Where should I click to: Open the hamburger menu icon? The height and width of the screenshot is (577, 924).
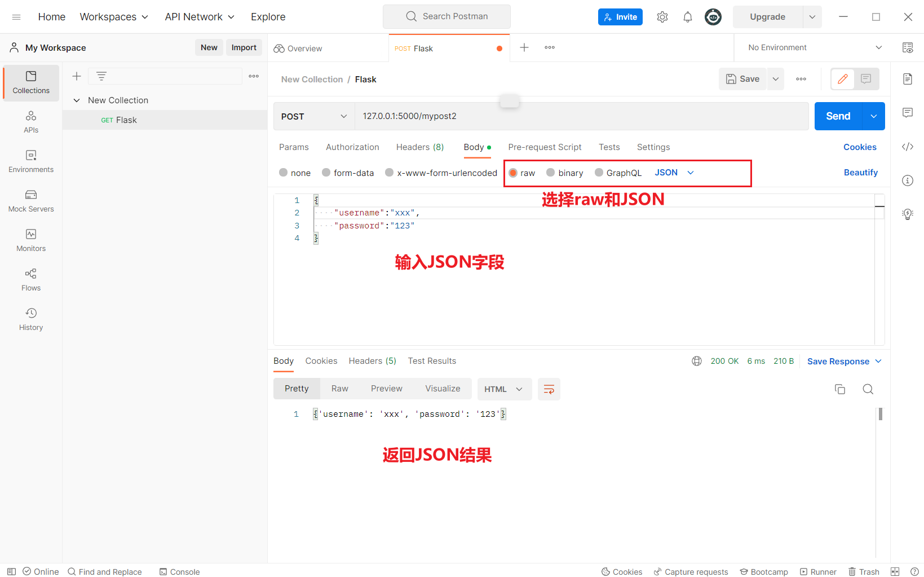tap(16, 17)
